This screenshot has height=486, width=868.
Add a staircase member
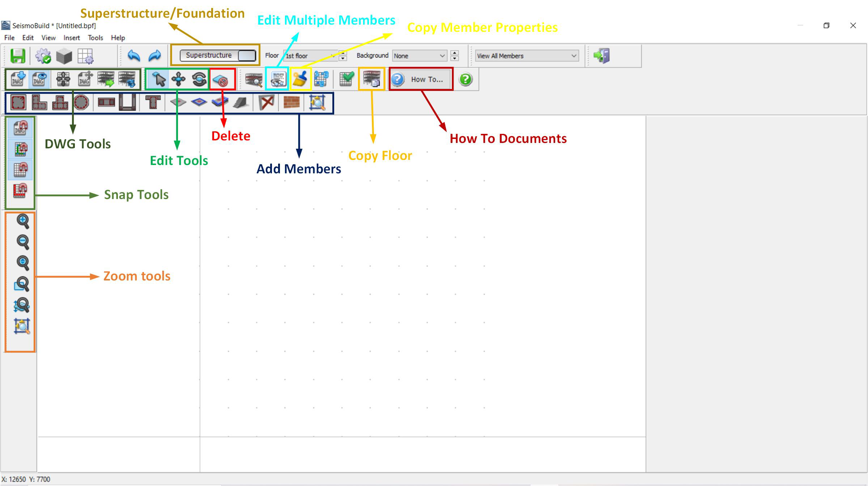tap(241, 102)
